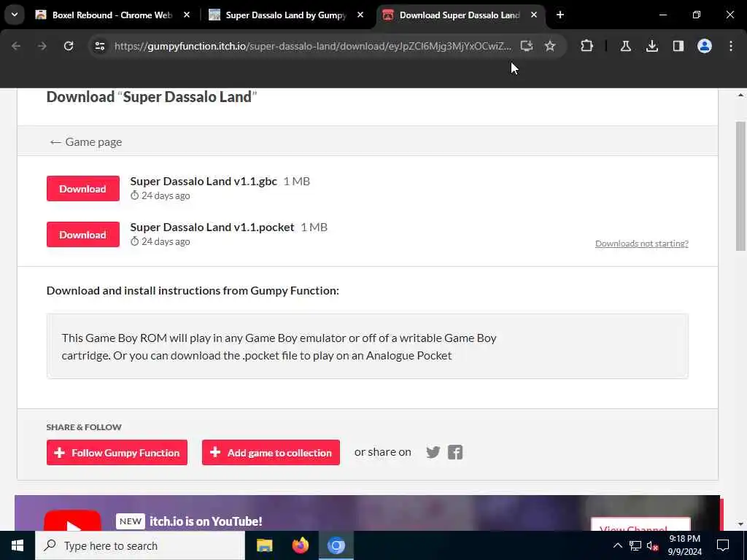Open Chrome three-dot menu
The image size is (747, 560).
pyautogui.click(x=731, y=46)
